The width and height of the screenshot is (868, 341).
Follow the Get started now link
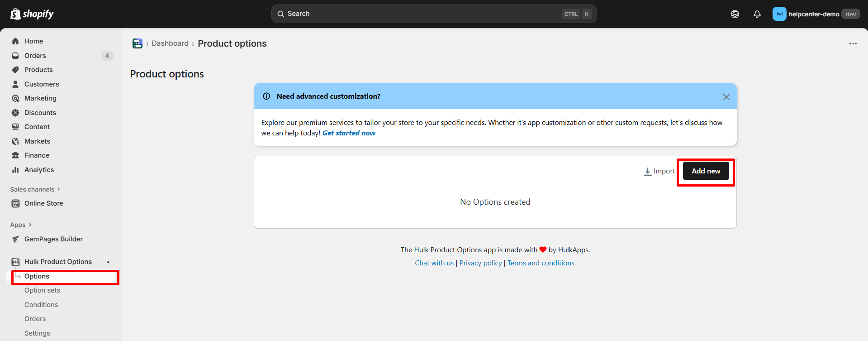tap(349, 133)
